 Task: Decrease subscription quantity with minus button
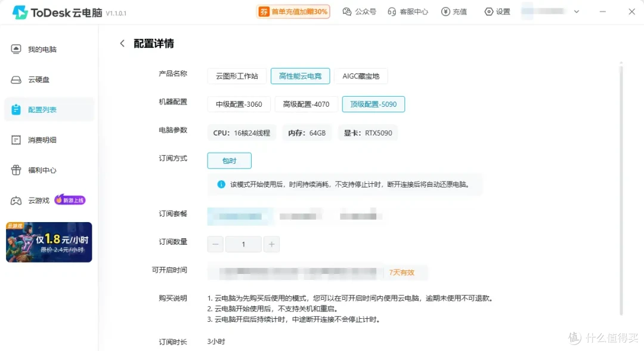[215, 244]
